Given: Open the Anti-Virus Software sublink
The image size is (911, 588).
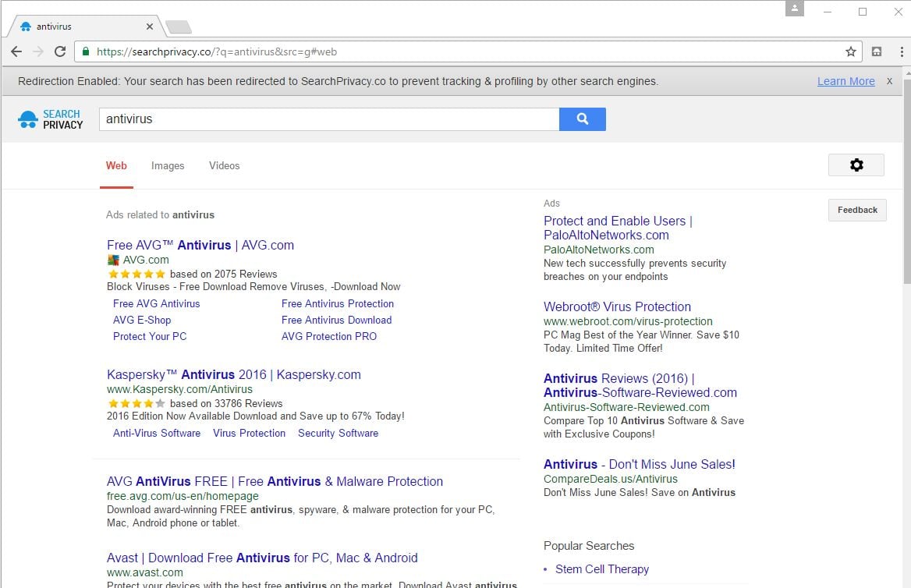Looking at the screenshot, I should coord(157,433).
